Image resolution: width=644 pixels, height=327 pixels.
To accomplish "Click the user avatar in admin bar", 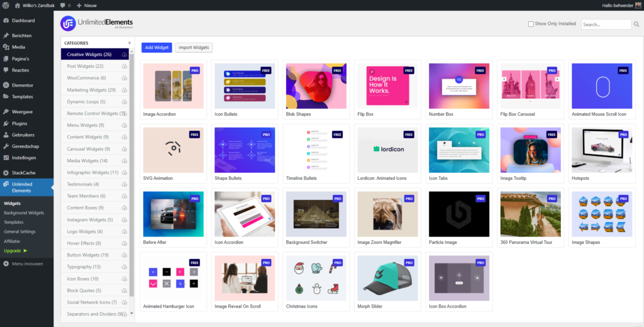I will click(638, 6).
